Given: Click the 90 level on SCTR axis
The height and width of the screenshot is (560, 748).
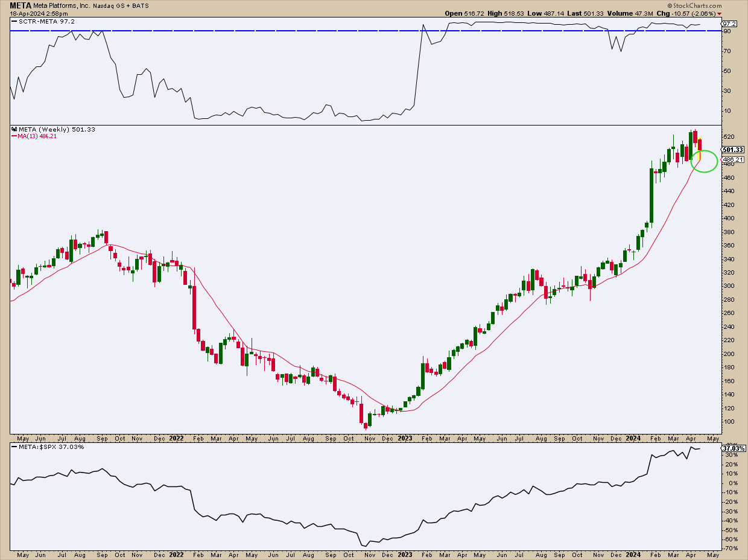Looking at the screenshot, I should click(x=727, y=31).
